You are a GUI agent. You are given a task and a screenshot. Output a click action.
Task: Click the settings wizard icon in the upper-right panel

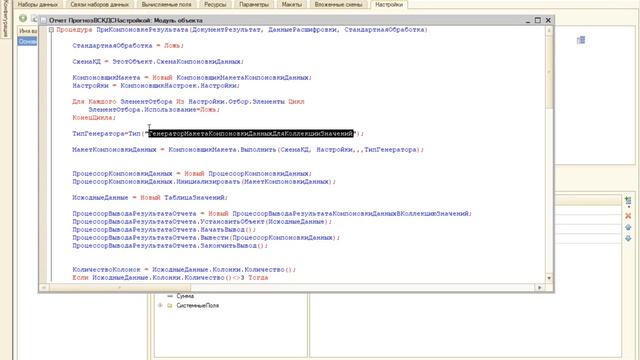click(x=581, y=40)
